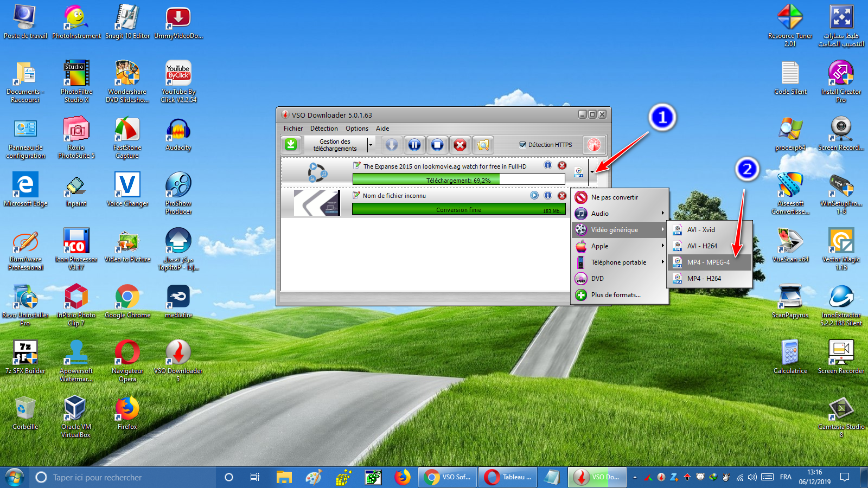Expand format dropdown arrow on The Expanse row
The width and height of the screenshot is (868, 488).
pos(592,172)
